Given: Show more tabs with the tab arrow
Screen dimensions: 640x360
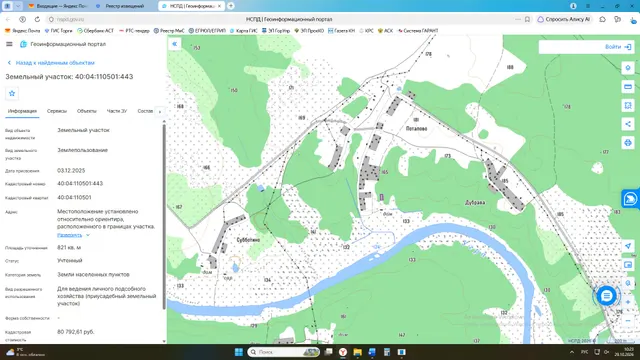Looking at the screenshot, I should 160,111.
